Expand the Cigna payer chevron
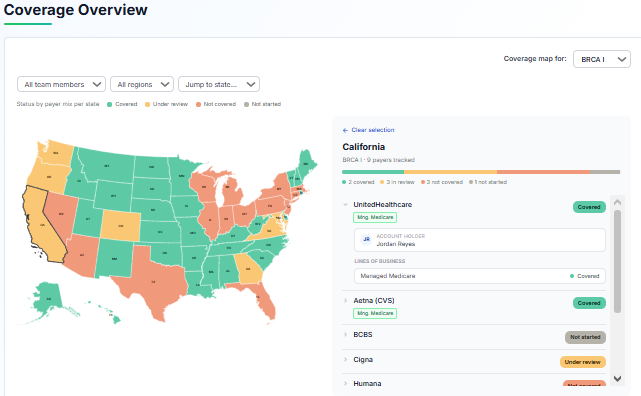 click(345, 360)
